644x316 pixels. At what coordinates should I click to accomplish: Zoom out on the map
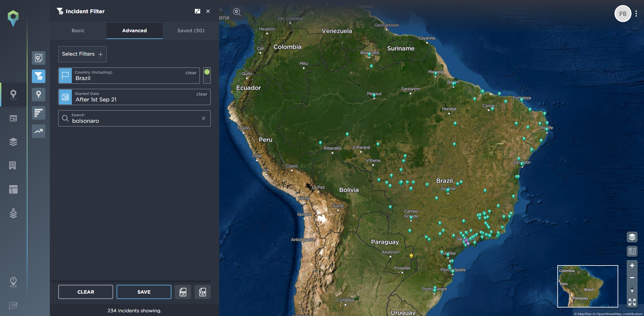click(x=632, y=278)
